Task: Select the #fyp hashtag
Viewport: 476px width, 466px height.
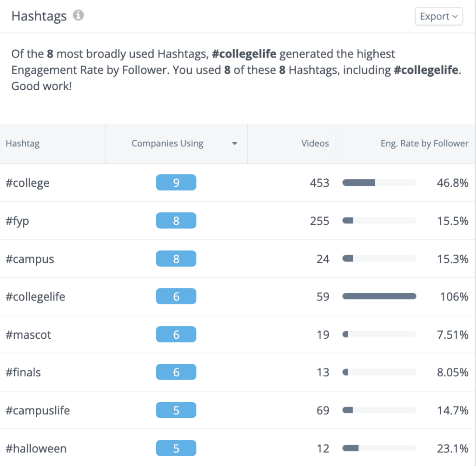Action: [x=17, y=221]
